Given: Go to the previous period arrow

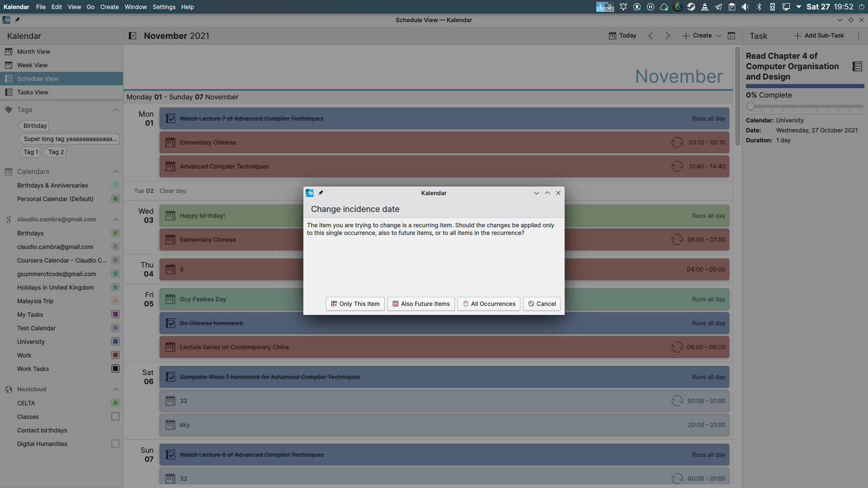Looking at the screenshot, I should click(651, 36).
